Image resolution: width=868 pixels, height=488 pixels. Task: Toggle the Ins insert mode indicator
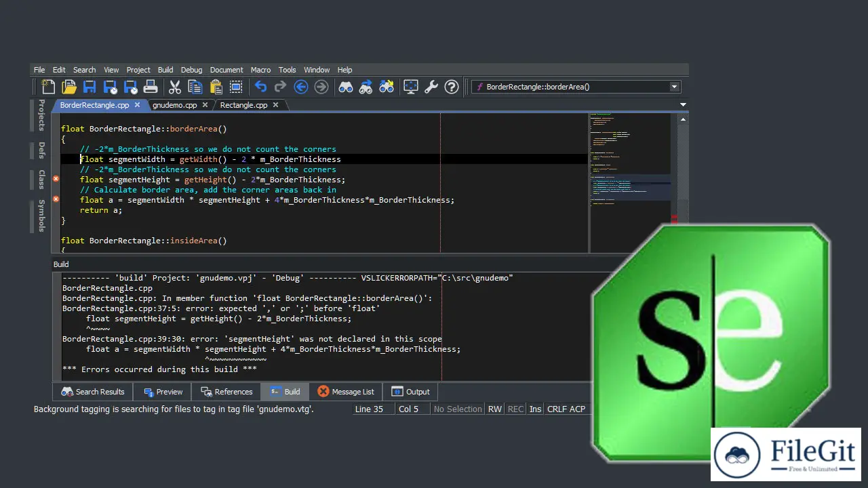(x=536, y=409)
